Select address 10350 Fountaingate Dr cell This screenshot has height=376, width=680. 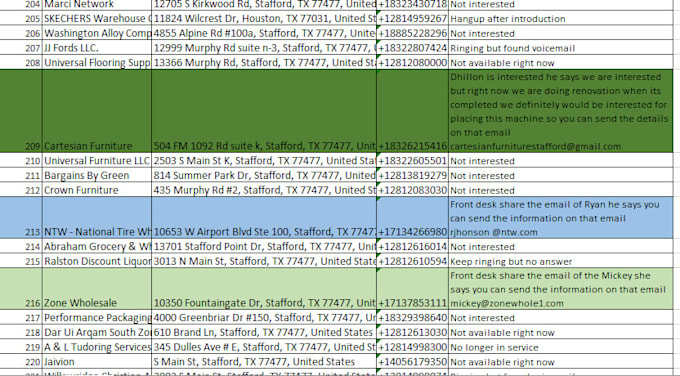[x=264, y=289]
